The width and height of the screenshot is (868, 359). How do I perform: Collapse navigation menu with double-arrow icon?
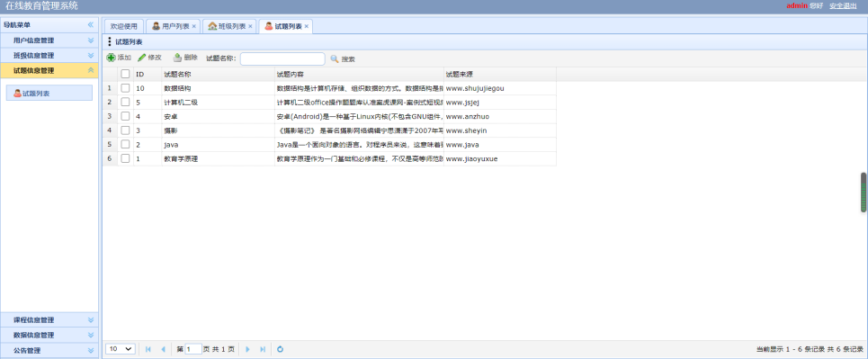click(x=91, y=25)
